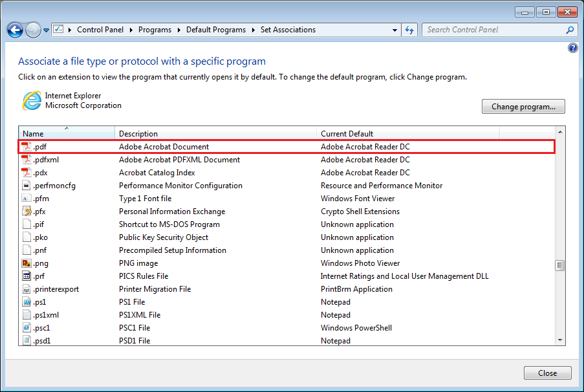
Task: Click the Windows Font Viewer default
Action: tap(358, 199)
